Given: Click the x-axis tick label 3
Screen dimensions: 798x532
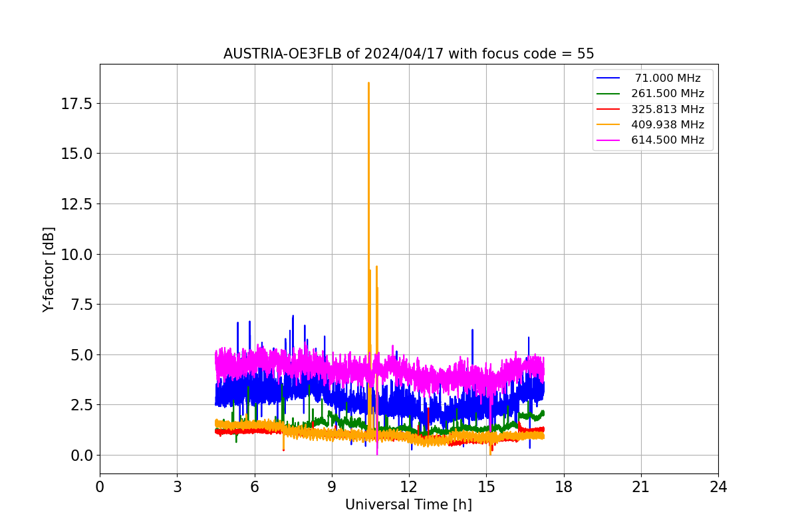Looking at the screenshot, I should point(177,487).
